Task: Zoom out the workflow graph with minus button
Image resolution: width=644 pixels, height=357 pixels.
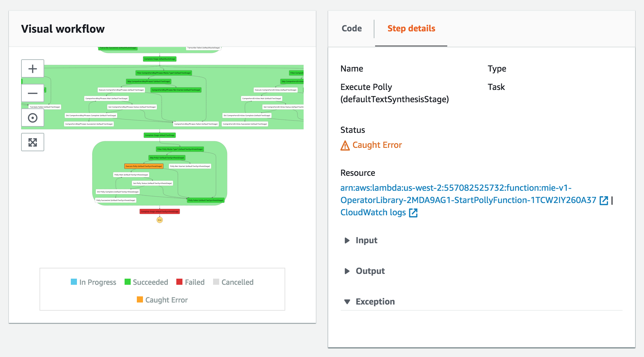Action: coord(33,93)
